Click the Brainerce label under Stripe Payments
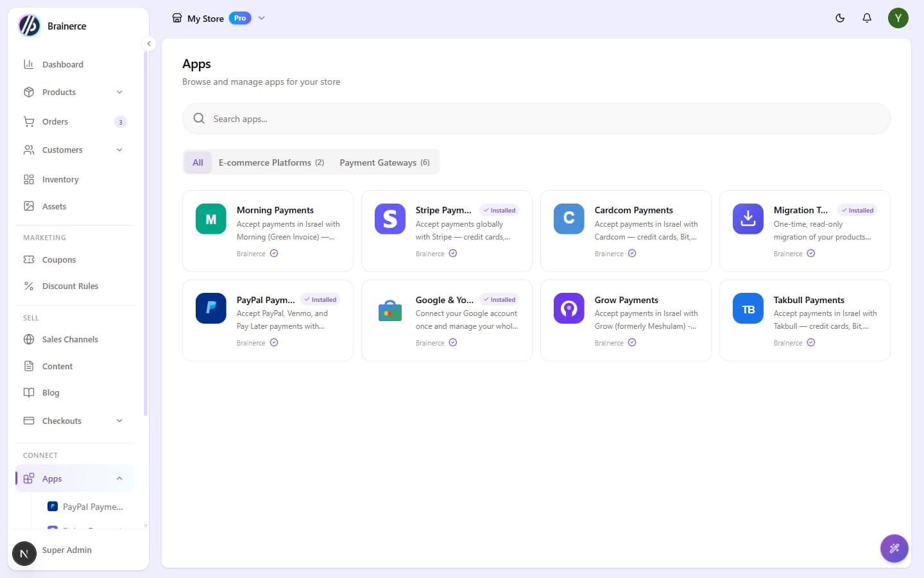Viewport: 924px width, 578px height. pyautogui.click(x=430, y=254)
